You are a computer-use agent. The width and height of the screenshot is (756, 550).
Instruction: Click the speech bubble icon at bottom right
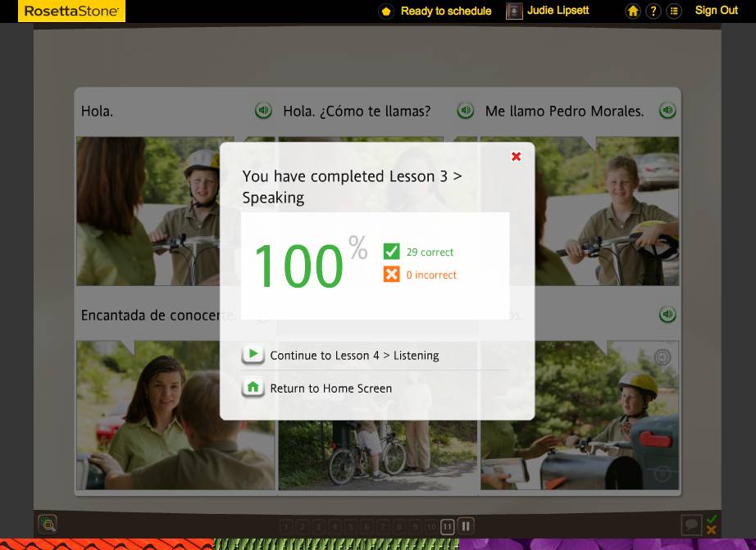pos(691,525)
